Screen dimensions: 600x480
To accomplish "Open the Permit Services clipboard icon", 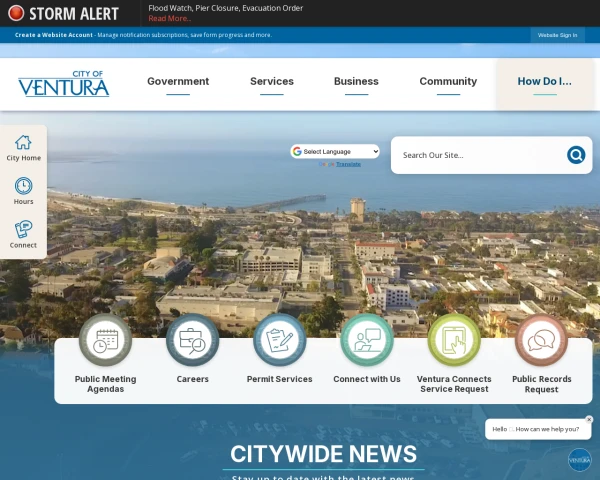I will pyautogui.click(x=280, y=340).
